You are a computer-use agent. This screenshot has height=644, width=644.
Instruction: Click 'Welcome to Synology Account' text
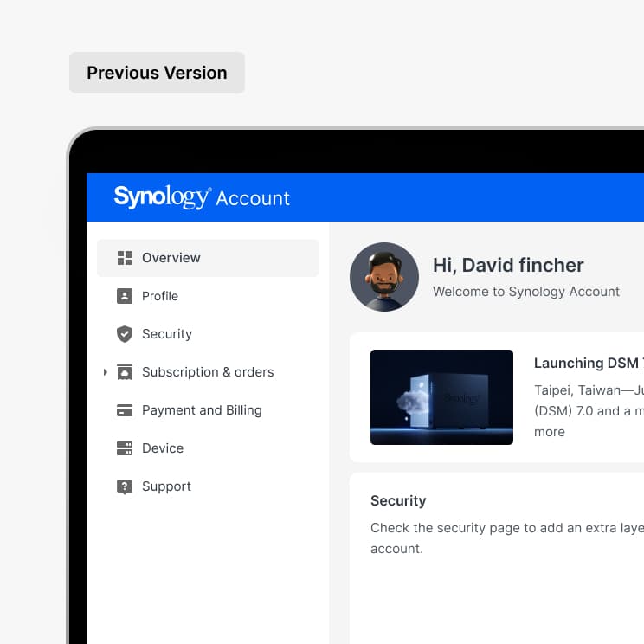[526, 292]
